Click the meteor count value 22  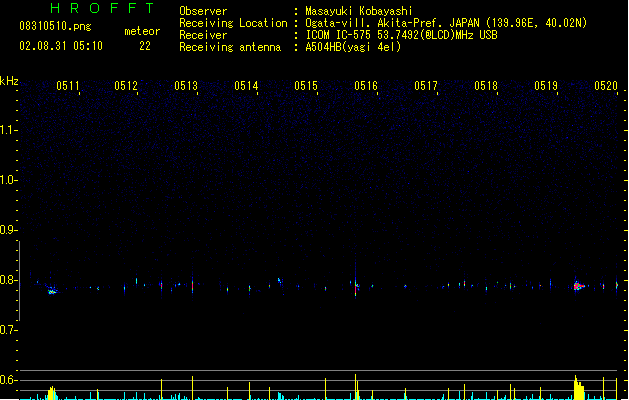(x=145, y=46)
